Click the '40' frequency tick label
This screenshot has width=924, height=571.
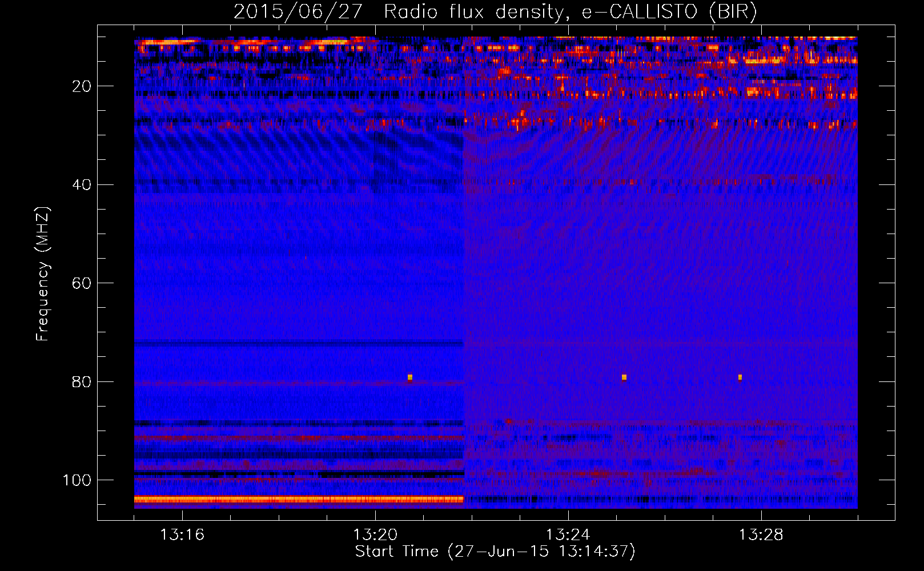click(82, 185)
